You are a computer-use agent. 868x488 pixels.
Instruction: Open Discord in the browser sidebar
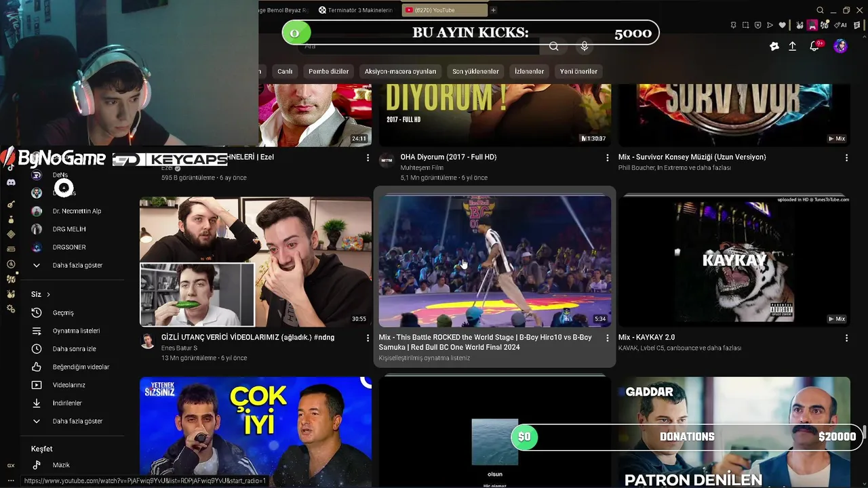11,182
